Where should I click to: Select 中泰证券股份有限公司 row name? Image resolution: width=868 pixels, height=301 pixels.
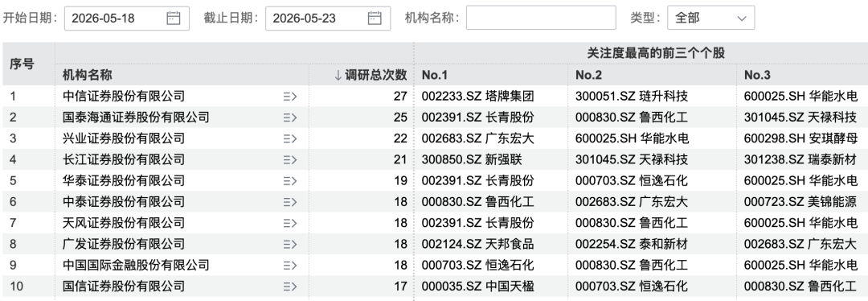tap(124, 202)
